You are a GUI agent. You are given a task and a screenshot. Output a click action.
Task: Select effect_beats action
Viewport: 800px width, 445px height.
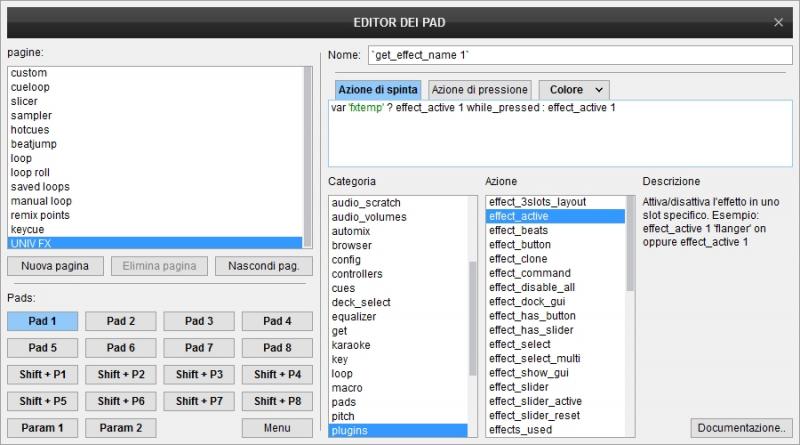coord(555,231)
